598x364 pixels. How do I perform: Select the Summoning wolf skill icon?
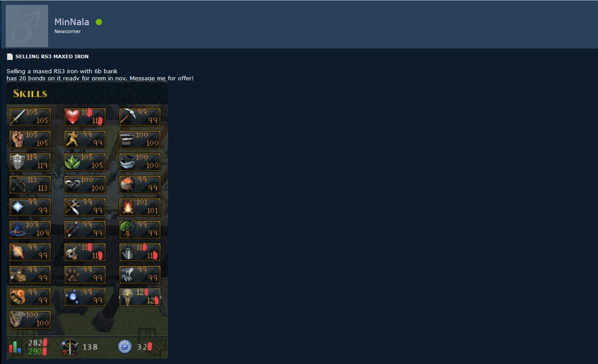click(x=128, y=274)
